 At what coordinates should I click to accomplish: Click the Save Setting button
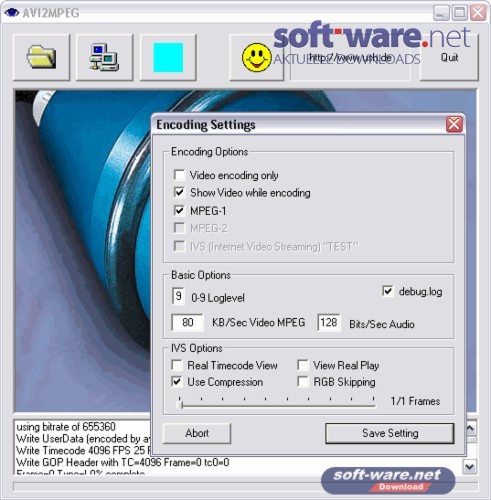click(390, 433)
